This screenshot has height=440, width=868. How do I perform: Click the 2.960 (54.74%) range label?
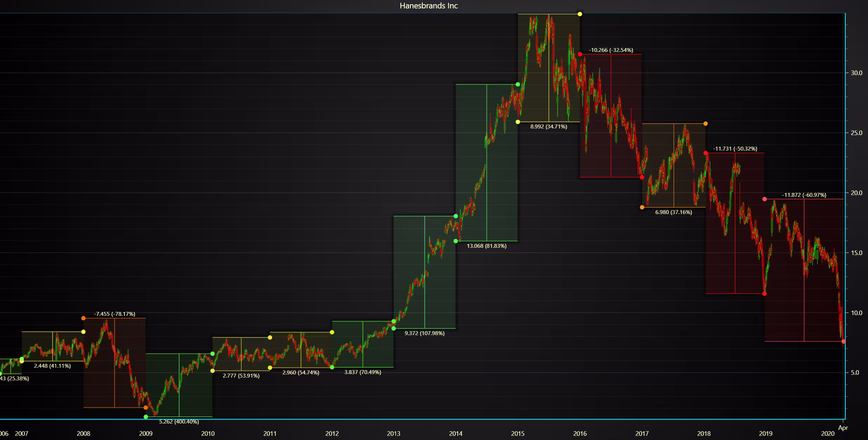(301, 373)
